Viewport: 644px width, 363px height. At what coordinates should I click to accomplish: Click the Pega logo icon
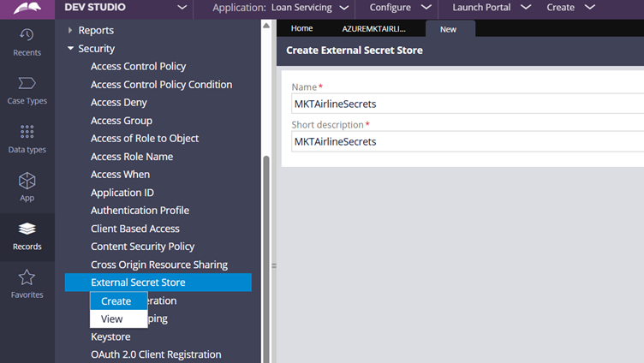tap(27, 8)
